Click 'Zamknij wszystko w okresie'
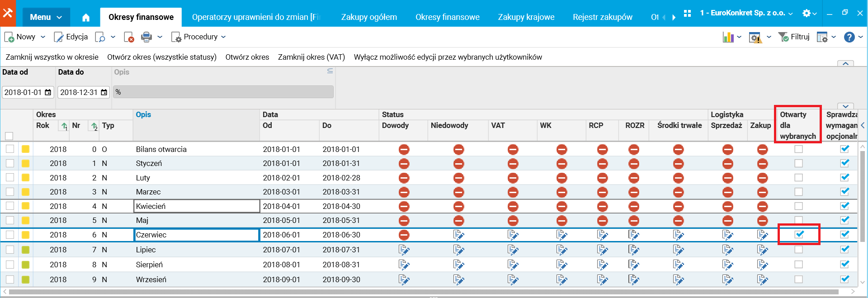Screen dimensions: 868x298 pos(52,57)
